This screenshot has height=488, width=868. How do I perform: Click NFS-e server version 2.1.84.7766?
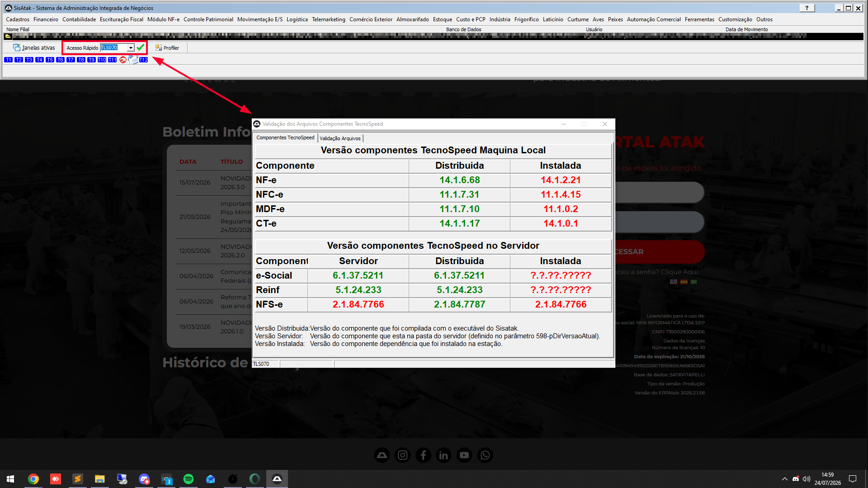point(359,304)
